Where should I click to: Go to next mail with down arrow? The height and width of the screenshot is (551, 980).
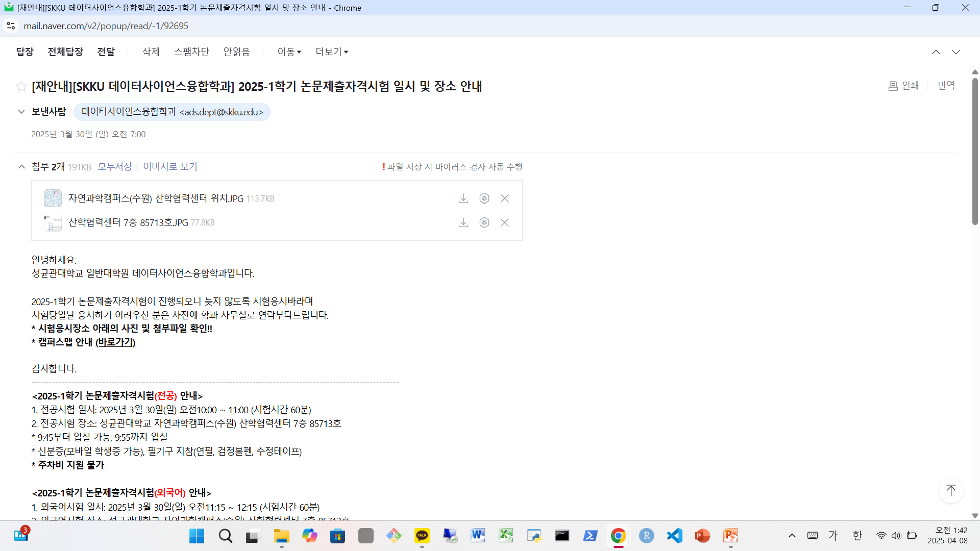pyautogui.click(x=955, y=52)
